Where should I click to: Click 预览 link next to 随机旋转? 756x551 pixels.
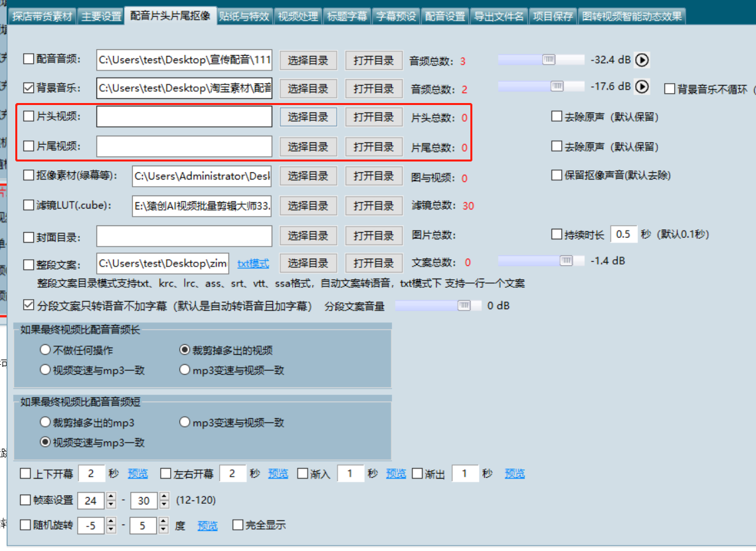[207, 526]
